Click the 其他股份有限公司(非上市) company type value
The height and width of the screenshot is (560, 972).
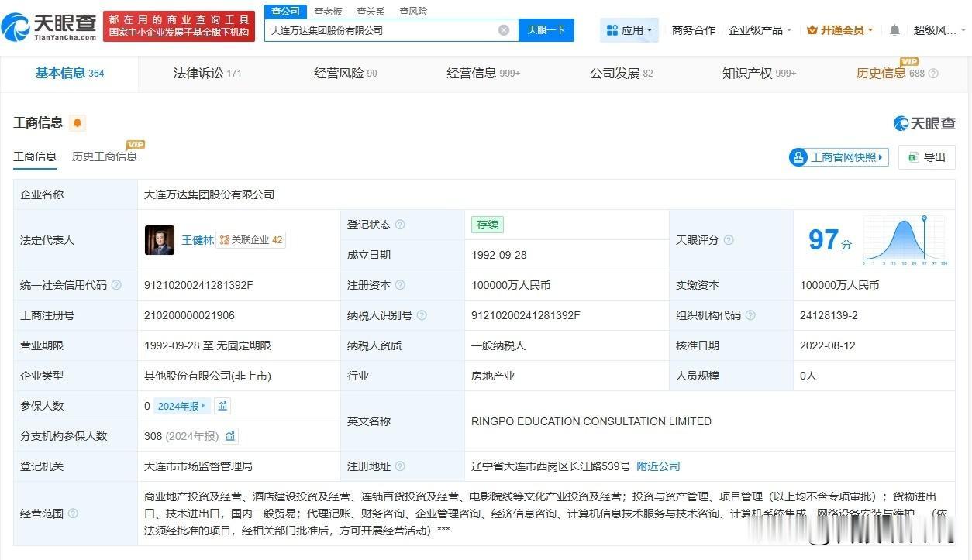[x=208, y=376]
